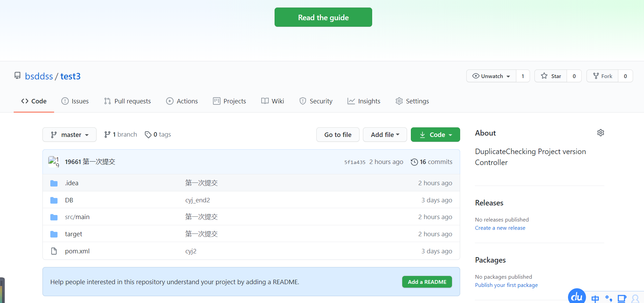Open the Projects tab

pyautogui.click(x=229, y=101)
